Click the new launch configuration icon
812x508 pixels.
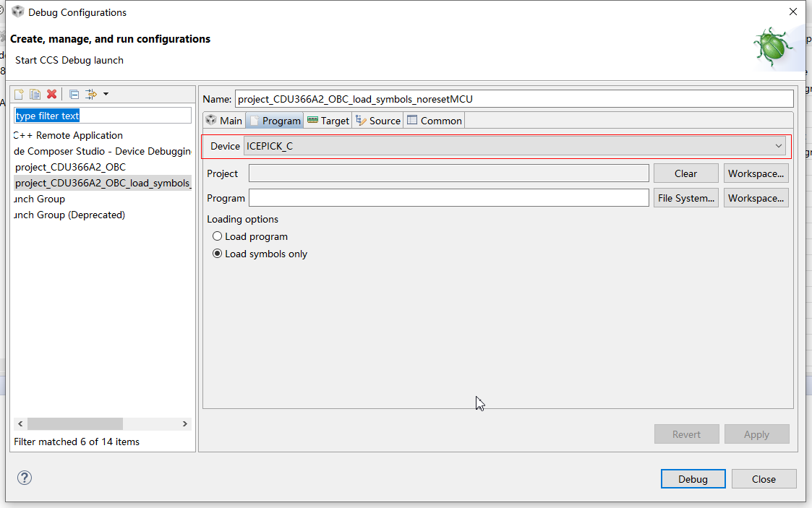(20, 94)
